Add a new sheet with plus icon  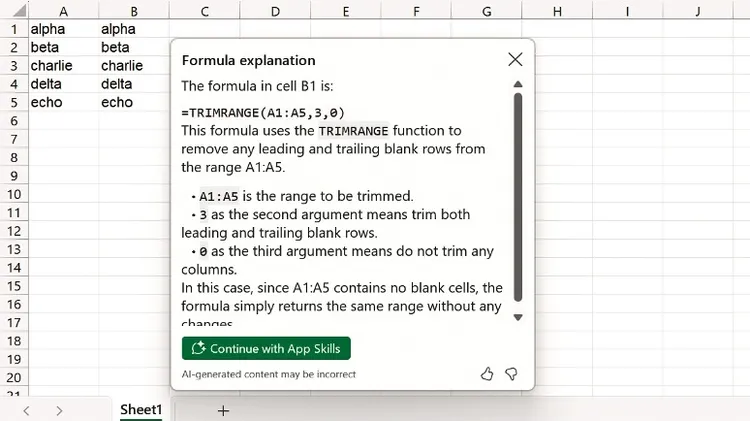[x=223, y=410]
